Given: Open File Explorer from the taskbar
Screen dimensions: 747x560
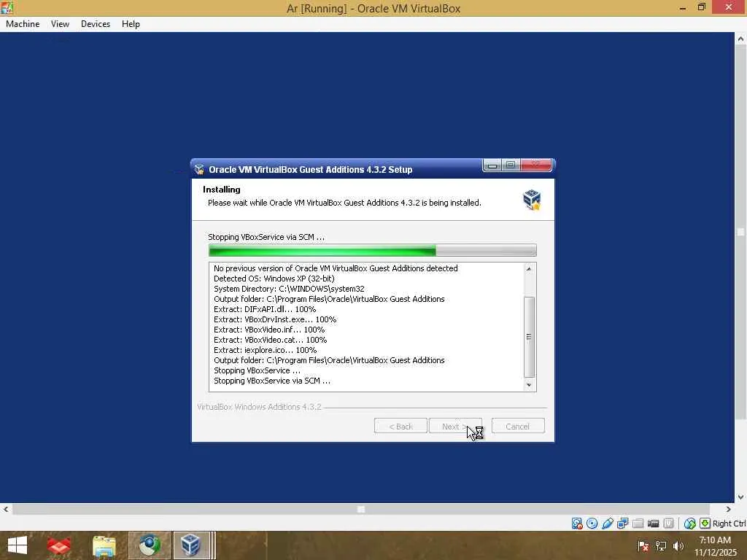Looking at the screenshot, I should pyautogui.click(x=104, y=545).
